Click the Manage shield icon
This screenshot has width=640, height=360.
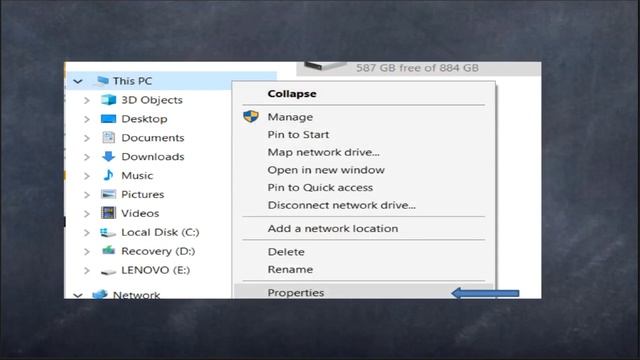point(251,116)
